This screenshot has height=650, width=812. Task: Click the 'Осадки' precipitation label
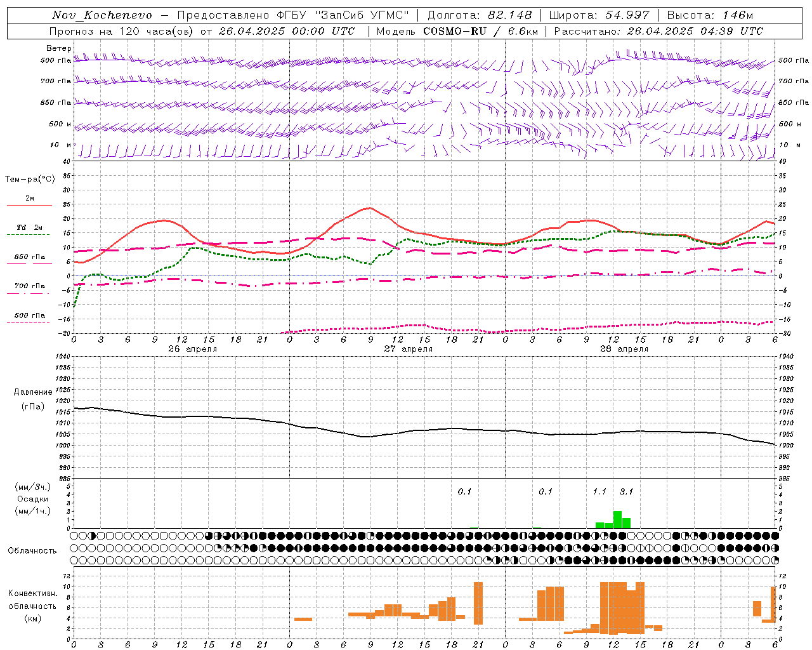[x=32, y=499]
